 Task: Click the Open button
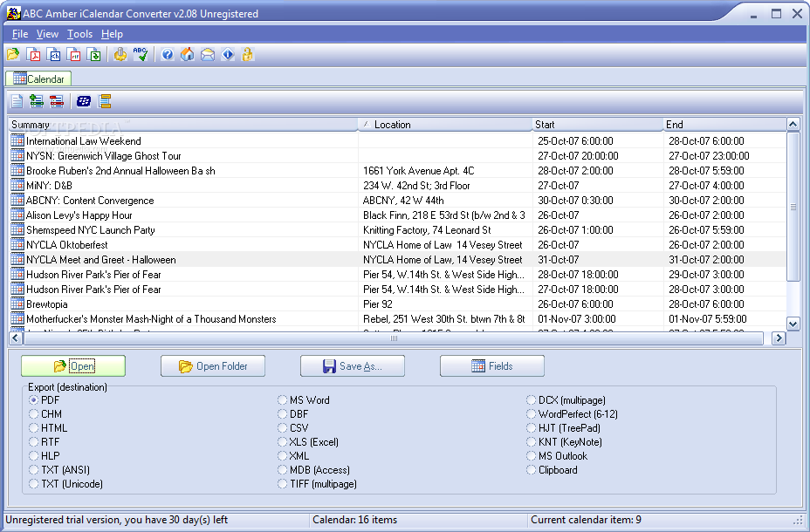coord(73,365)
